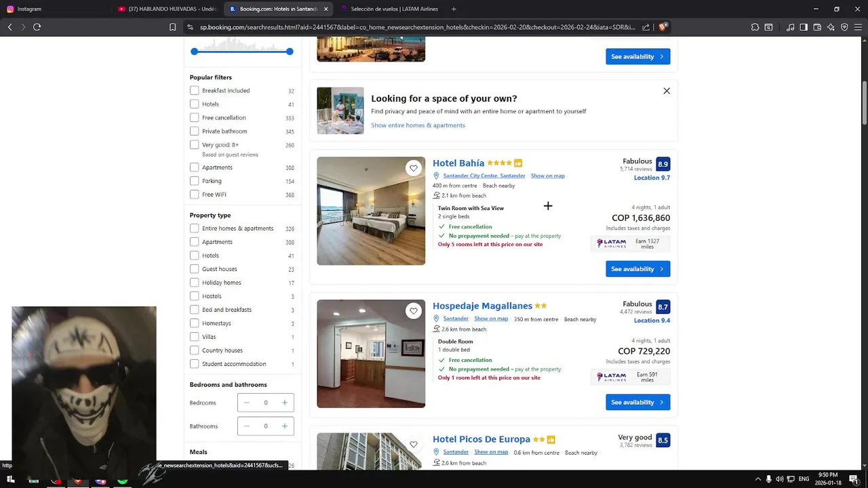Click the LATAM Airlines logo on Hotel Bahía

click(611, 243)
